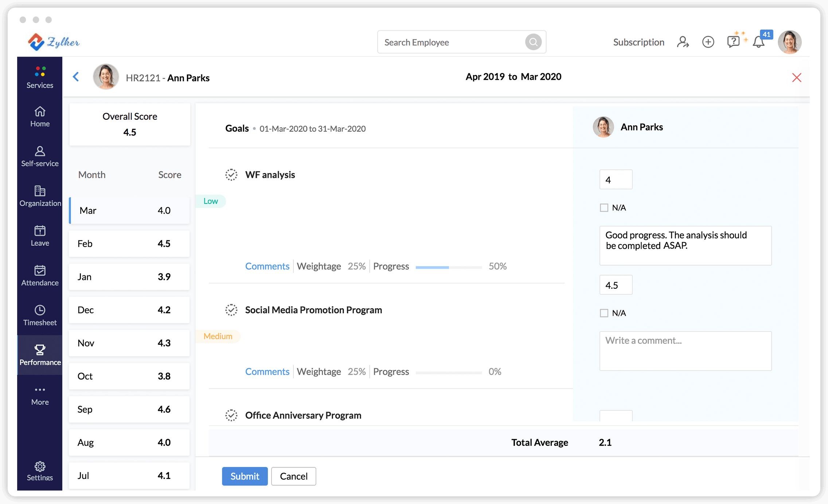Click Office Anniversary Program title
The width and height of the screenshot is (828, 504).
[303, 415]
